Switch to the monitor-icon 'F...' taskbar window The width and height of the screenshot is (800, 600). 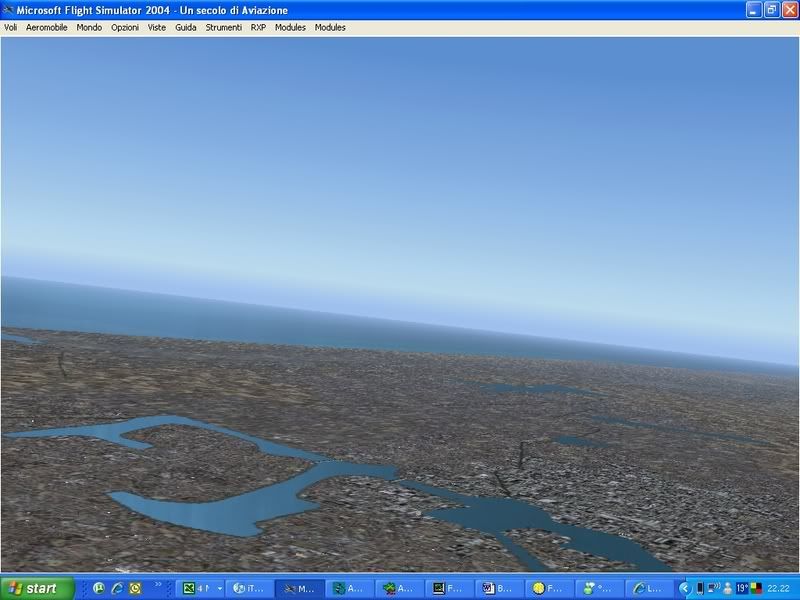coord(448,588)
